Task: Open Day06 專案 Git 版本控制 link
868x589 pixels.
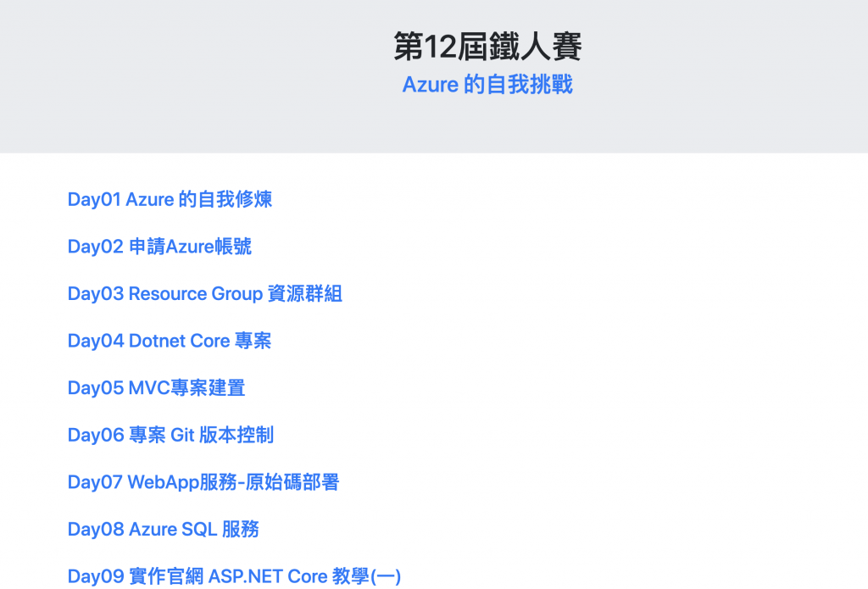Action: click(x=170, y=435)
